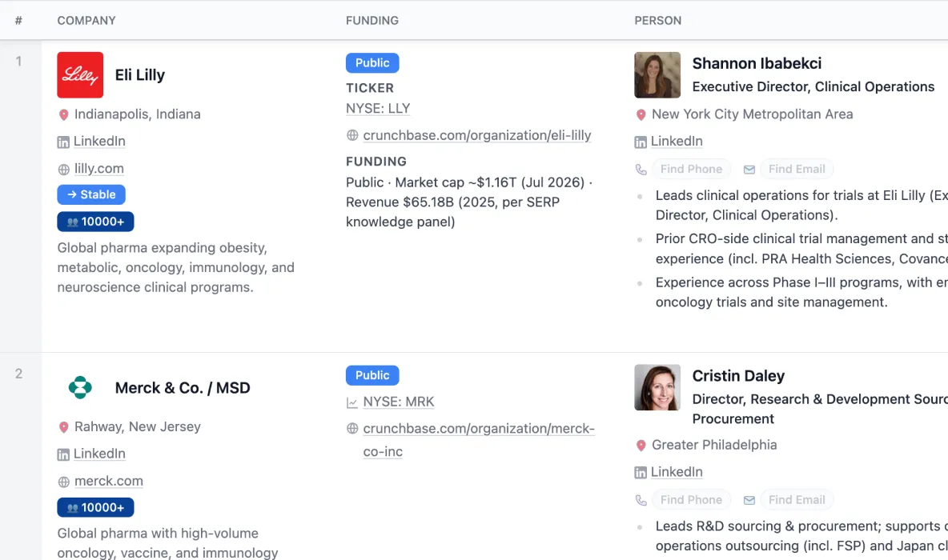Click the Executive Director, Clinical Operations title

point(813,86)
